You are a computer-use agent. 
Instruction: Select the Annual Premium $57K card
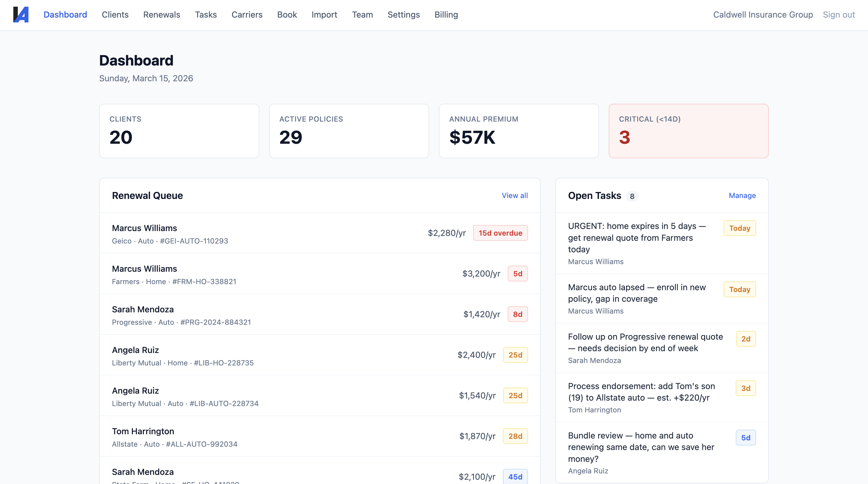(518, 131)
